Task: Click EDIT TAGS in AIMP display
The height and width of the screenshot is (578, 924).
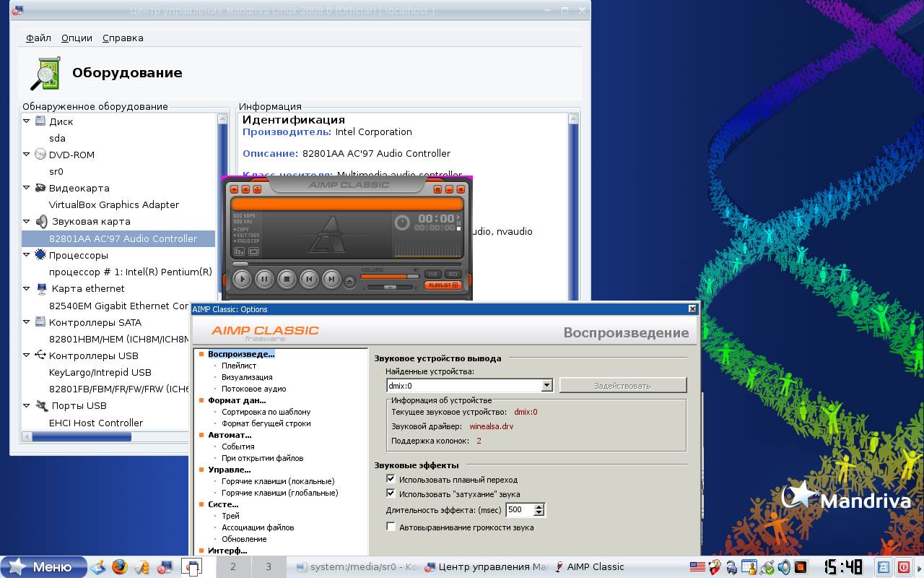Action: [x=246, y=236]
